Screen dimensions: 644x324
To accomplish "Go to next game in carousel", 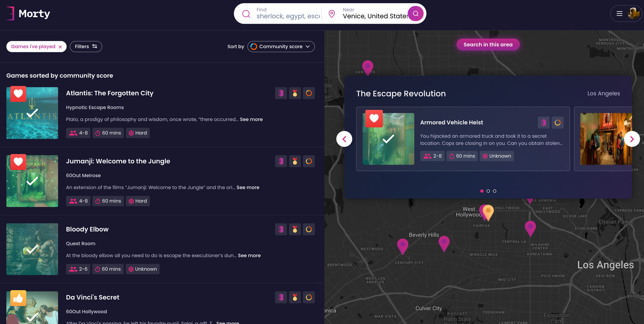I will coord(632,139).
